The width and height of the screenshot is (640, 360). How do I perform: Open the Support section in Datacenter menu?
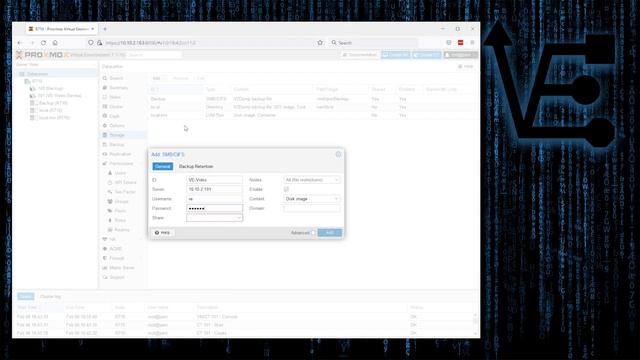(x=117, y=277)
